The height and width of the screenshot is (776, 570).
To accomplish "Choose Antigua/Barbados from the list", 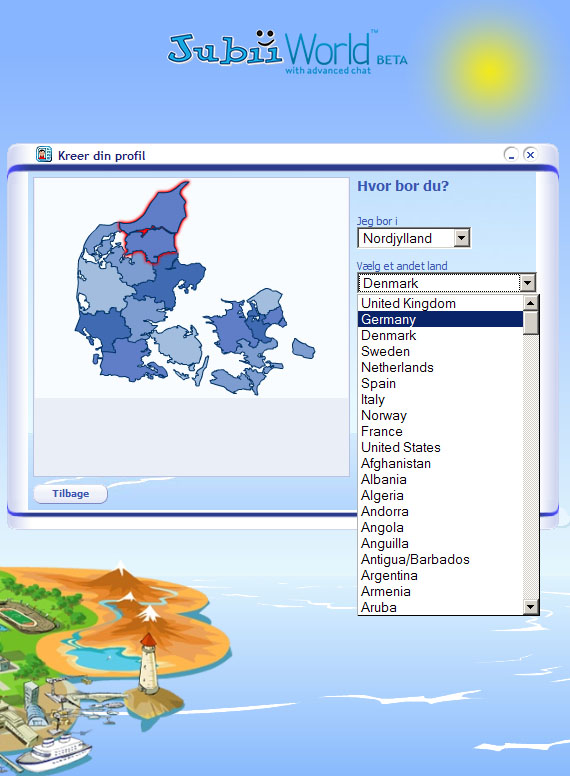I will [440, 559].
